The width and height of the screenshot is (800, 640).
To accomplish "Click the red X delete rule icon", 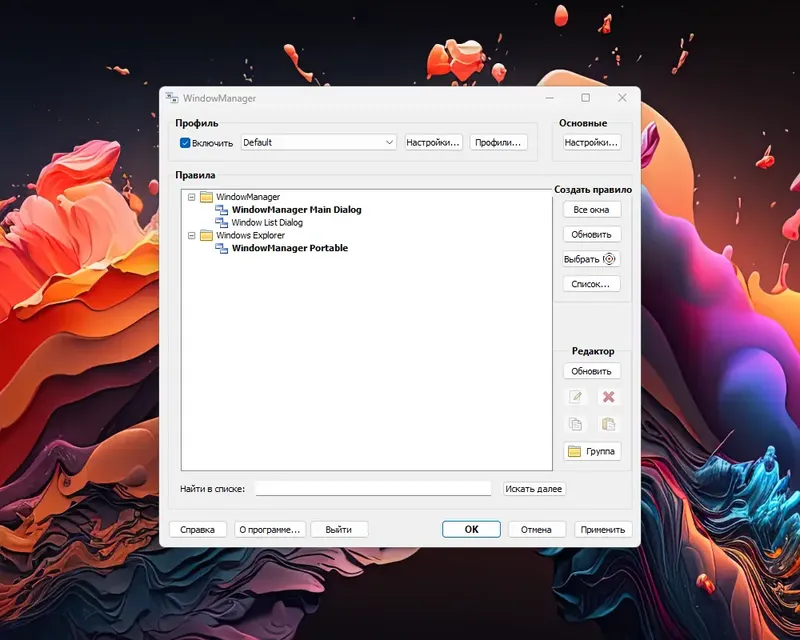I will coord(609,396).
